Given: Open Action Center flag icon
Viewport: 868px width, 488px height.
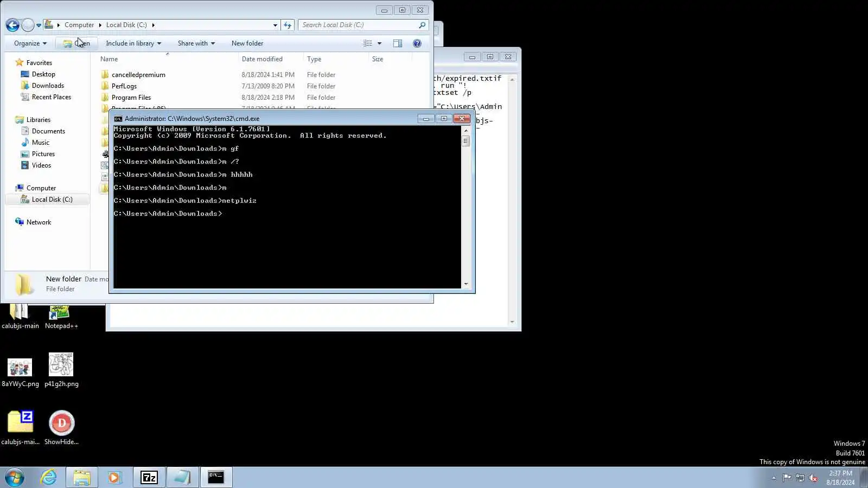Looking at the screenshot, I should [787, 478].
